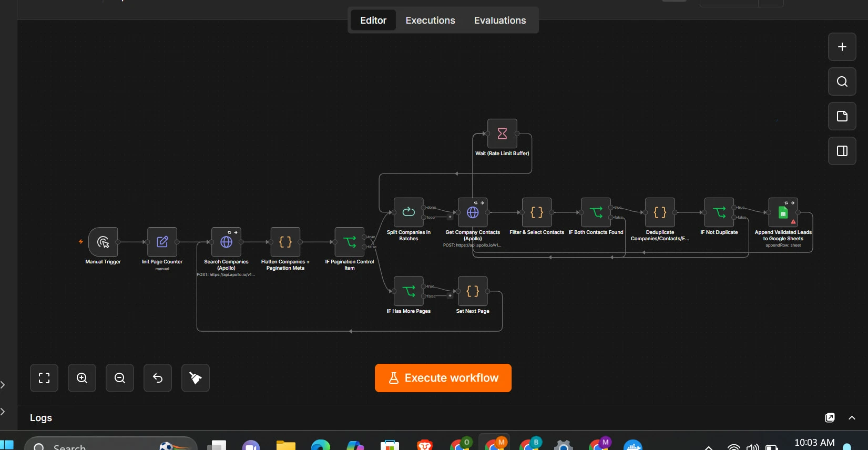Fit workflow to view
This screenshot has height=450, width=868.
pyautogui.click(x=44, y=378)
